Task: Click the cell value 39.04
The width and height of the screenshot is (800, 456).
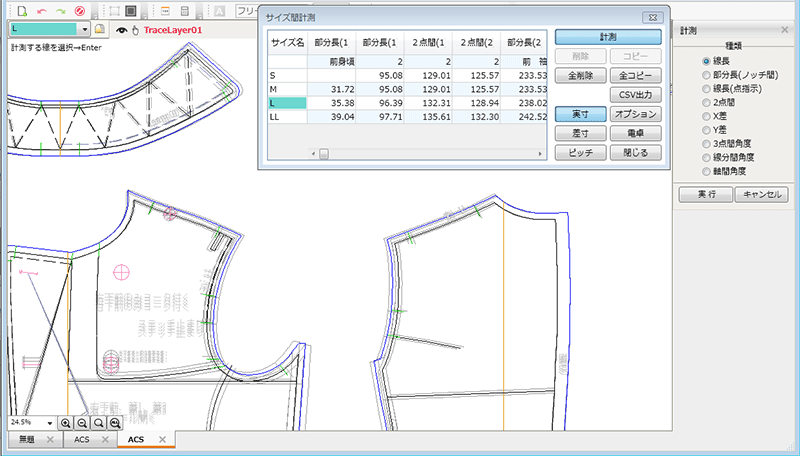Action: 332,117
